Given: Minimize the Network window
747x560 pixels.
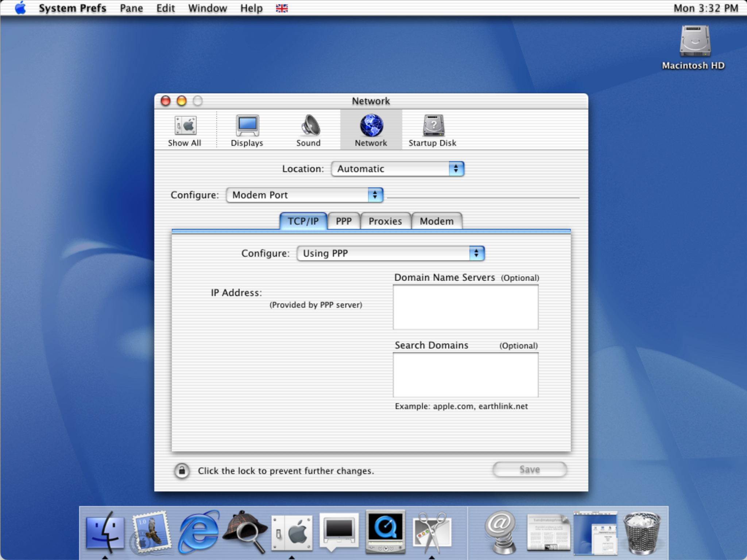Looking at the screenshot, I should [182, 101].
